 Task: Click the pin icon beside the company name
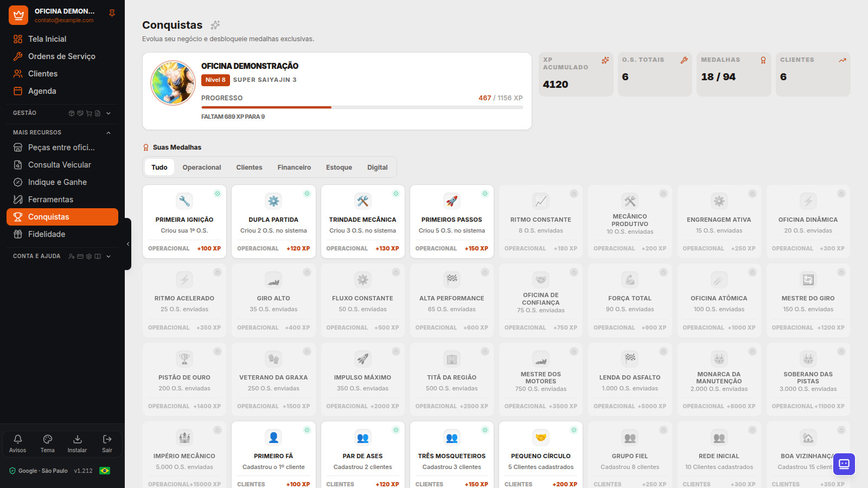112,13
